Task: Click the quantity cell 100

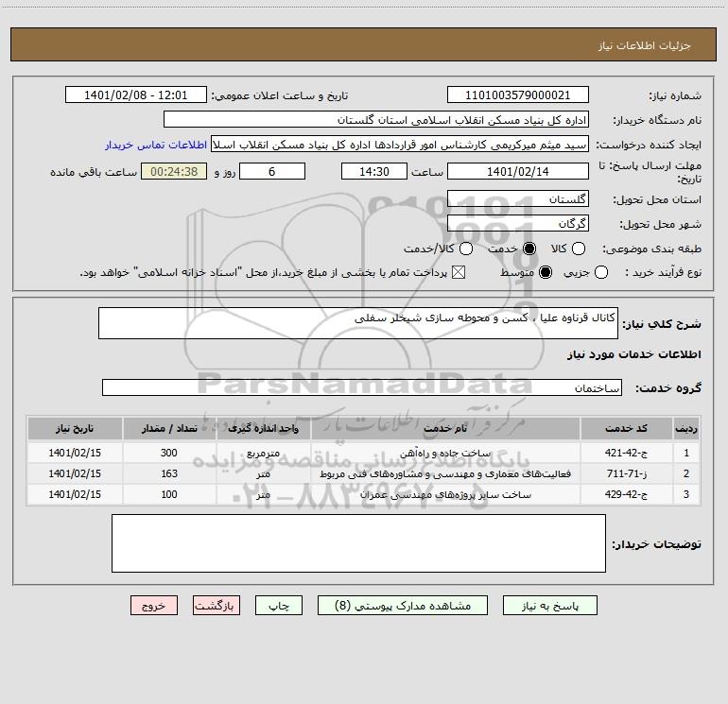Action: [x=169, y=495]
